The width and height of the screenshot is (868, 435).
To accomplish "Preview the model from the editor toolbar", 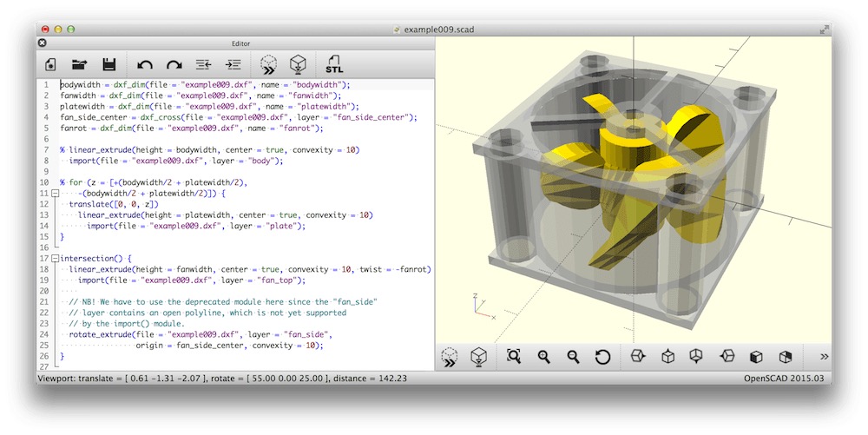I will pyautogui.click(x=268, y=65).
